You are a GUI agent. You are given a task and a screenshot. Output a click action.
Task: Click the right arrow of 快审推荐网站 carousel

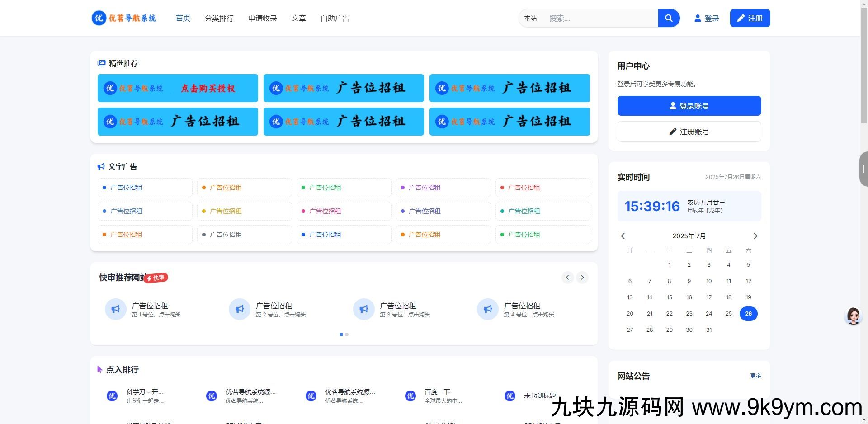tap(582, 277)
